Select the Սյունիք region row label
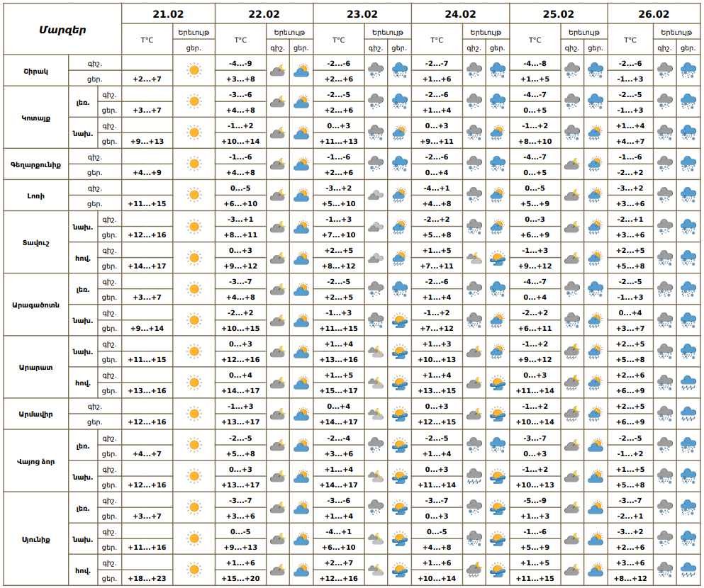Viewport: 704px width, 588px height. coord(35,540)
